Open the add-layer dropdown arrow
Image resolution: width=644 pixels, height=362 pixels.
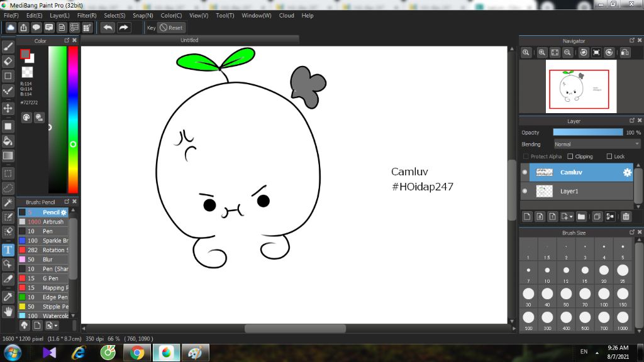pyautogui.click(x=571, y=217)
